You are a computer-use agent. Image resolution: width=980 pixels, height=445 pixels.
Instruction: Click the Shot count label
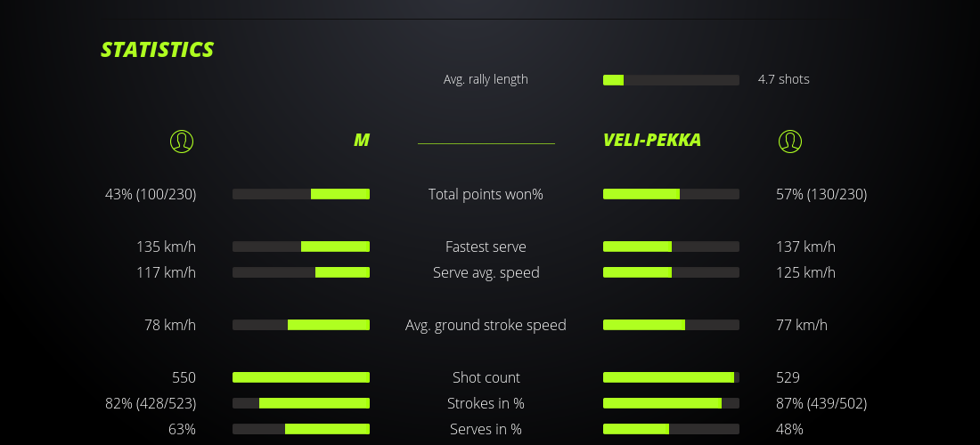click(486, 377)
